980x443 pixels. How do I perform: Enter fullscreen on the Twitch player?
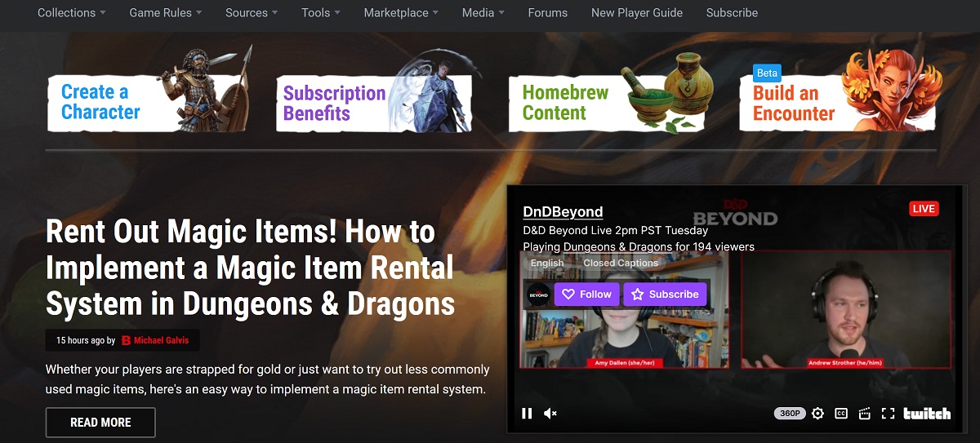point(889,414)
